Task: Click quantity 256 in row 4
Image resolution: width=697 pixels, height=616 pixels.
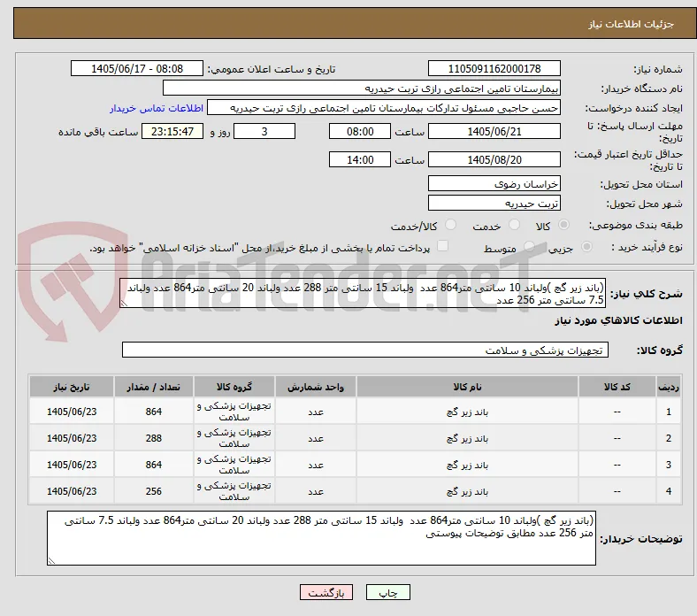Action: (x=153, y=491)
